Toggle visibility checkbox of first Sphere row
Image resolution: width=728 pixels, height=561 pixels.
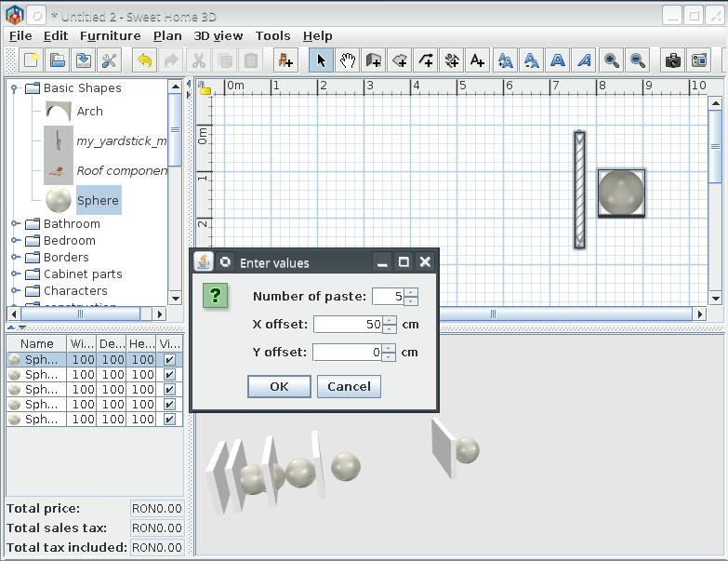pyautogui.click(x=169, y=359)
